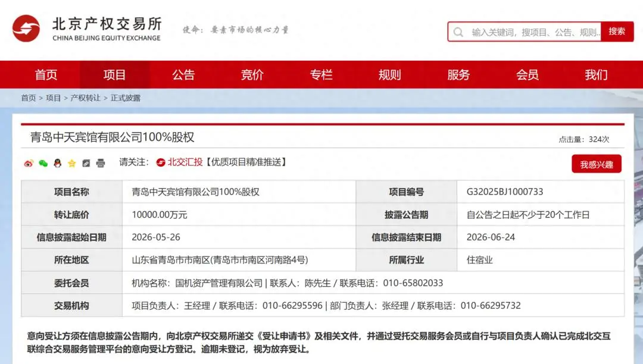Click project name value in the table
This screenshot has height=364, width=643.
[x=195, y=192]
